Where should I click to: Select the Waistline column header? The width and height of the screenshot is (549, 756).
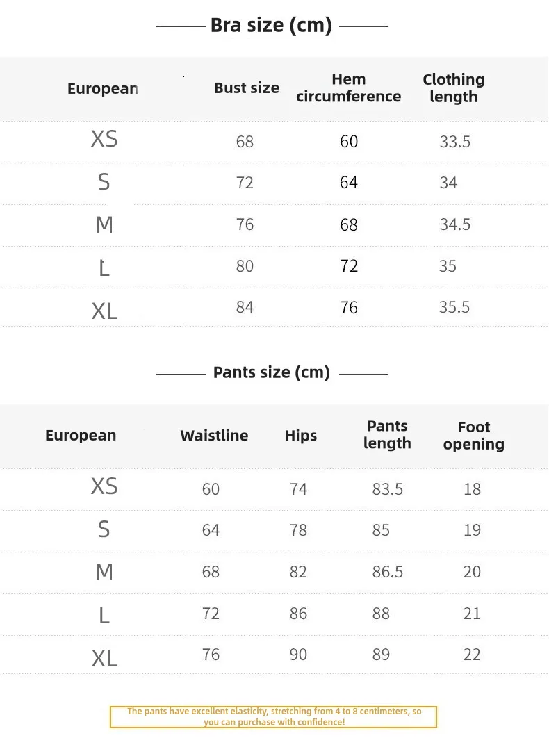coord(214,436)
